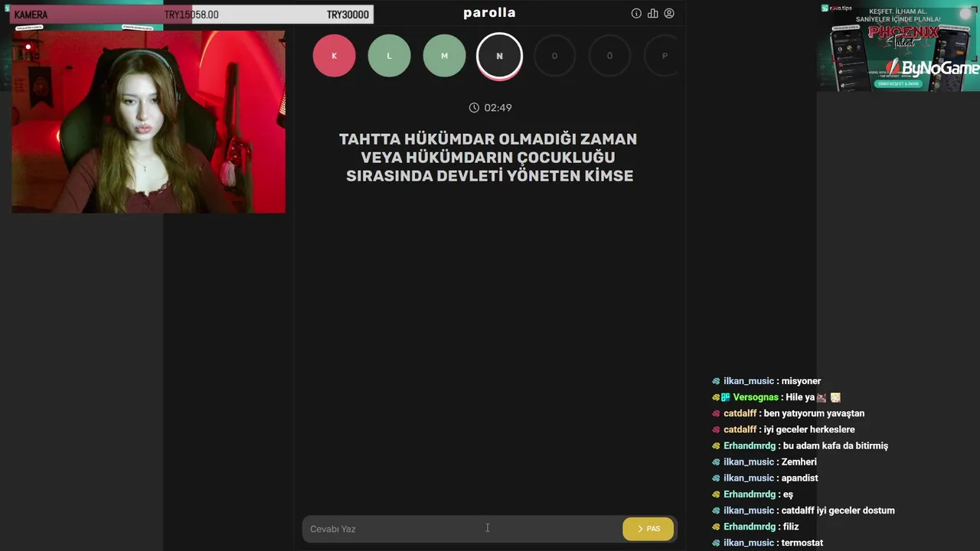Click the parolla logo title
This screenshot has width=980, height=551.
[489, 13]
